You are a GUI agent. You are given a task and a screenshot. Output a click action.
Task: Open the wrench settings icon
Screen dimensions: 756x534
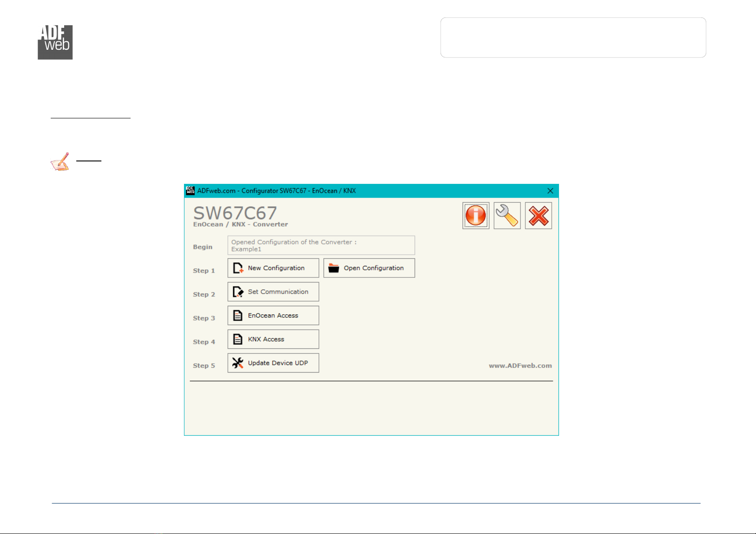[x=507, y=216]
